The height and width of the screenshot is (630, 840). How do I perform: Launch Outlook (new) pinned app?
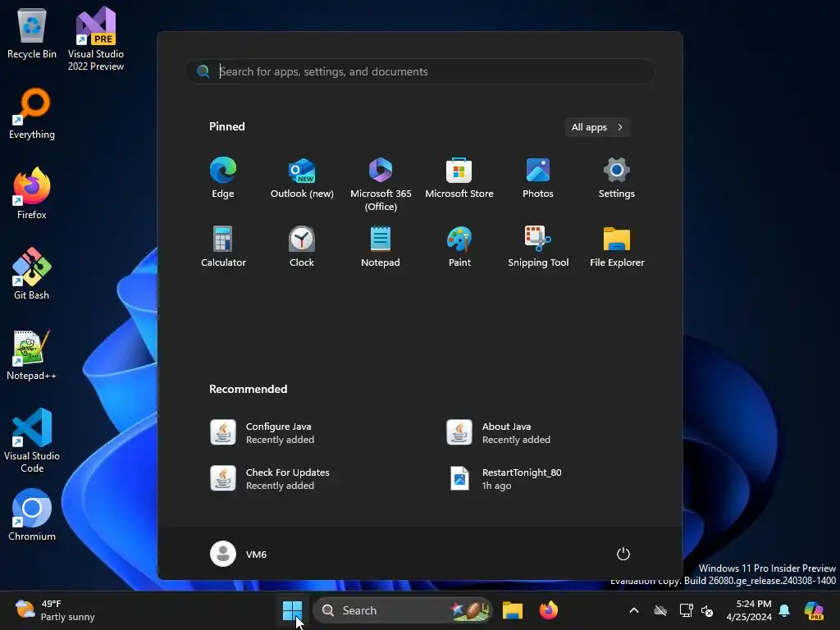[x=302, y=178]
